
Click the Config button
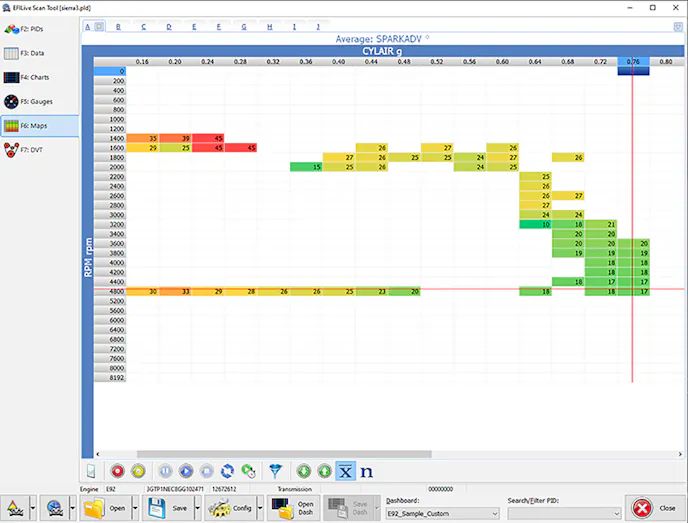click(x=231, y=508)
